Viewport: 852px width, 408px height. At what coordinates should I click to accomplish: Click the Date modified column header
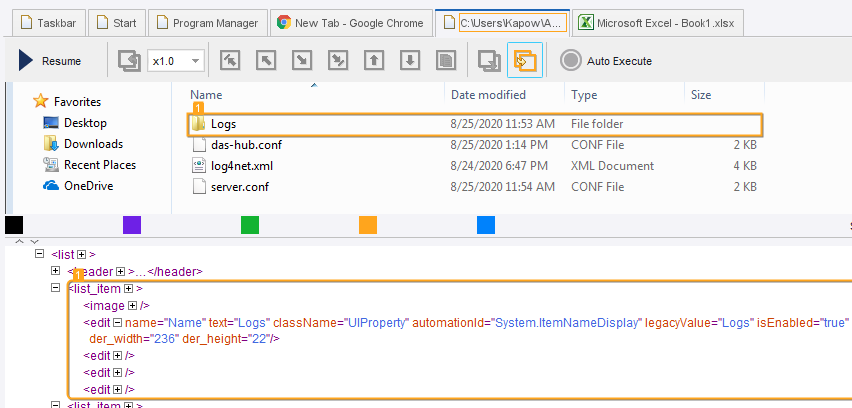tap(488, 95)
